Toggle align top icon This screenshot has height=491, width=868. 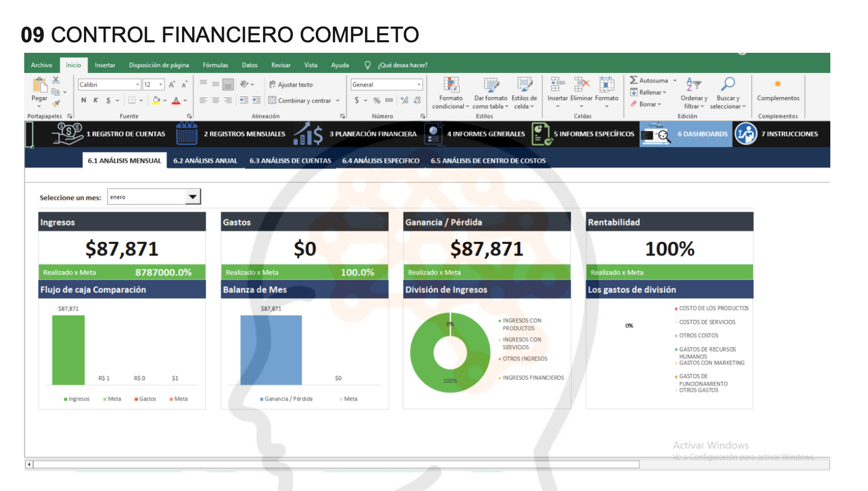[203, 84]
